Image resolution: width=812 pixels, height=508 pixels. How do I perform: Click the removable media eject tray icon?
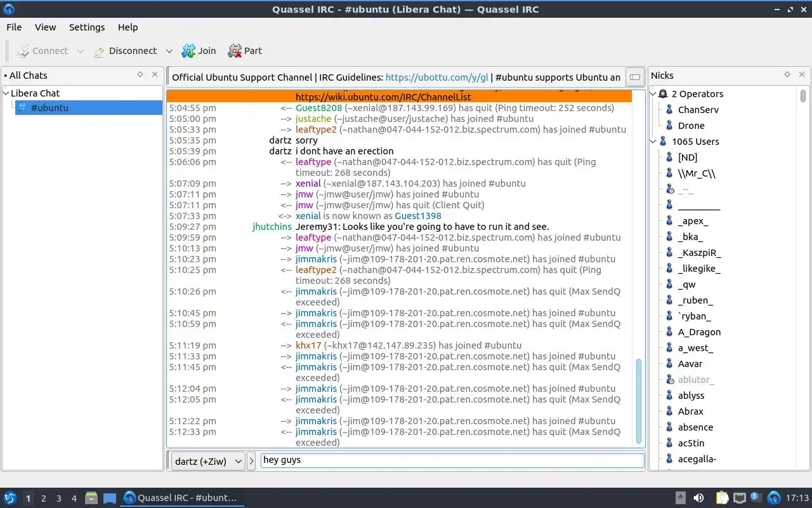(x=681, y=498)
